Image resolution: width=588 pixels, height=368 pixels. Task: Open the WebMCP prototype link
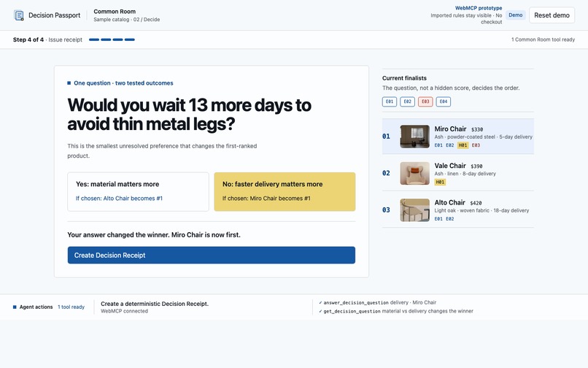point(479,8)
